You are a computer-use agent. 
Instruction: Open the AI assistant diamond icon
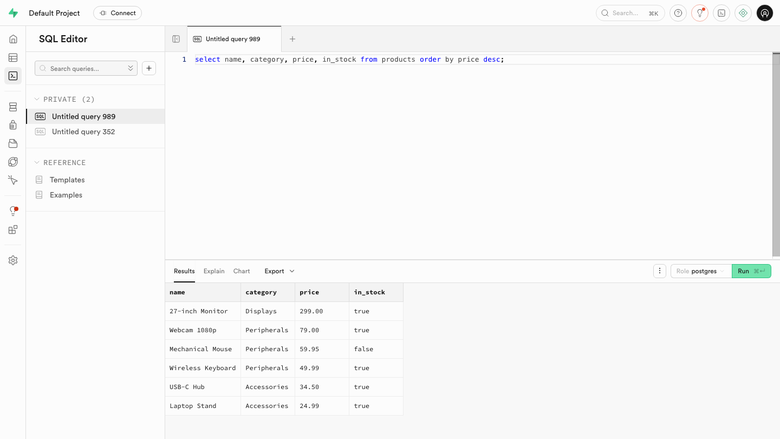(743, 13)
